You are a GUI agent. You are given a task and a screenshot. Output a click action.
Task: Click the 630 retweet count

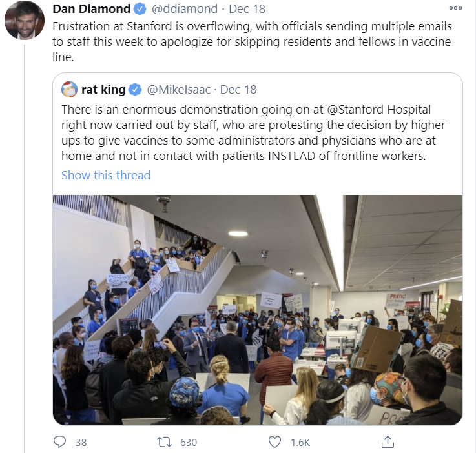coord(189,443)
